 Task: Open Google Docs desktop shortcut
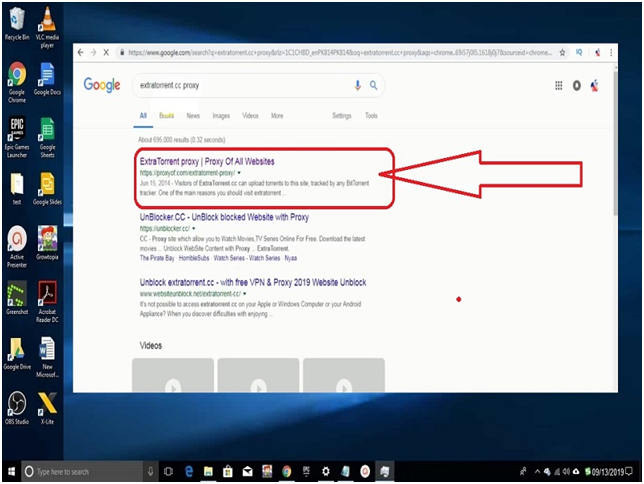[x=47, y=79]
